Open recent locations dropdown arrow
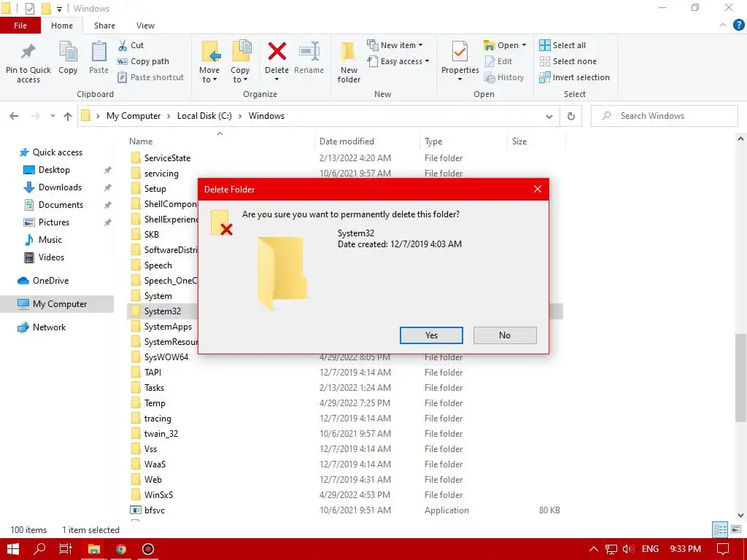747x560 pixels. point(53,116)
